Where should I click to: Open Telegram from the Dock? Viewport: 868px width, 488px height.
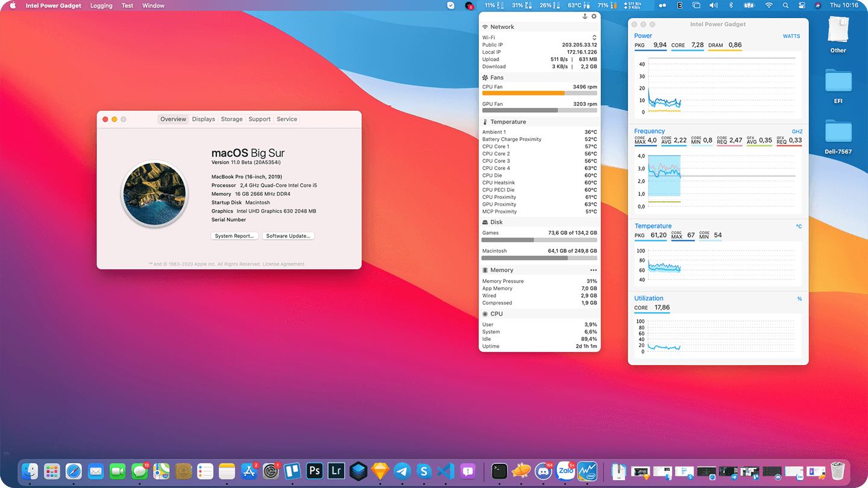[402, 471]
